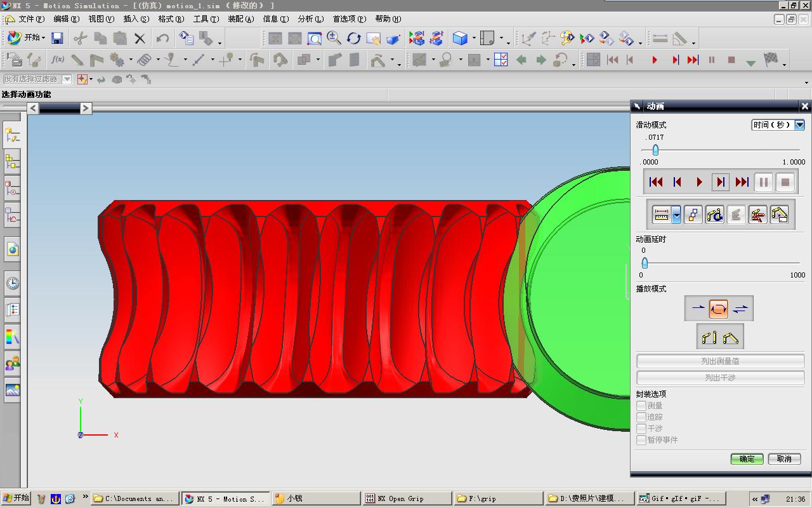Screen dimensions: 812x508
Task: Open the color palette panel in left sidebar
Action: pos(12,337)
